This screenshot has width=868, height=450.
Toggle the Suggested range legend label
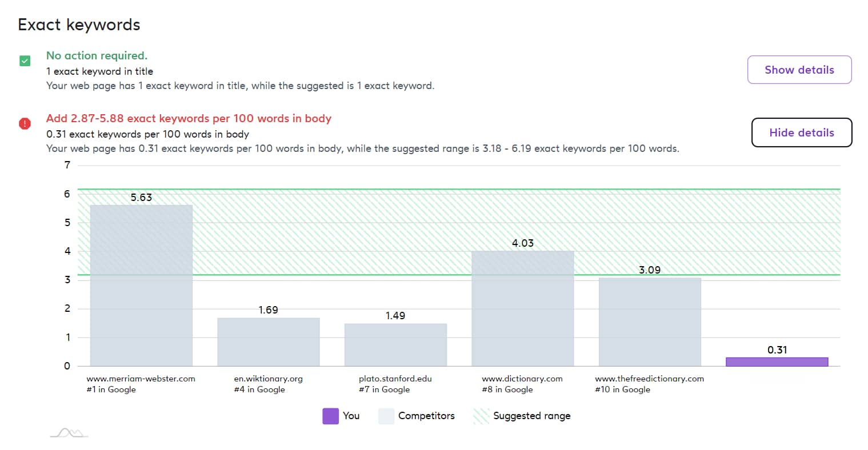[x=532, y=416]
